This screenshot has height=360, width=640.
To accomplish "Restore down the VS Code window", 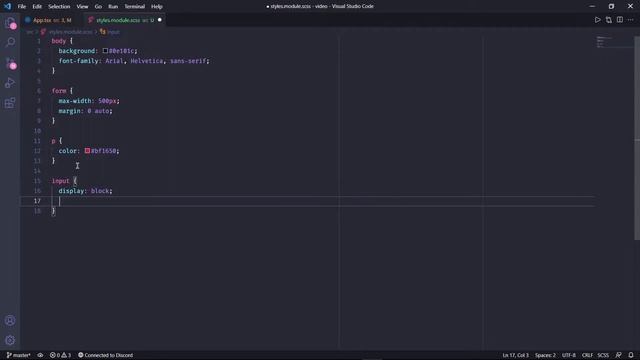I will click(611, 6).
